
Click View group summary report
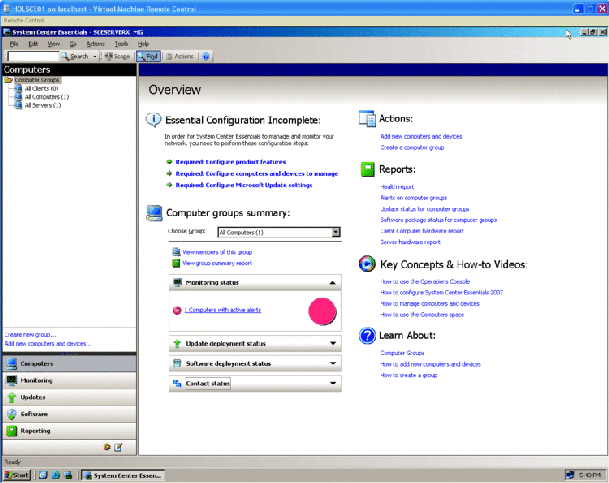click(x=217, y=263)
